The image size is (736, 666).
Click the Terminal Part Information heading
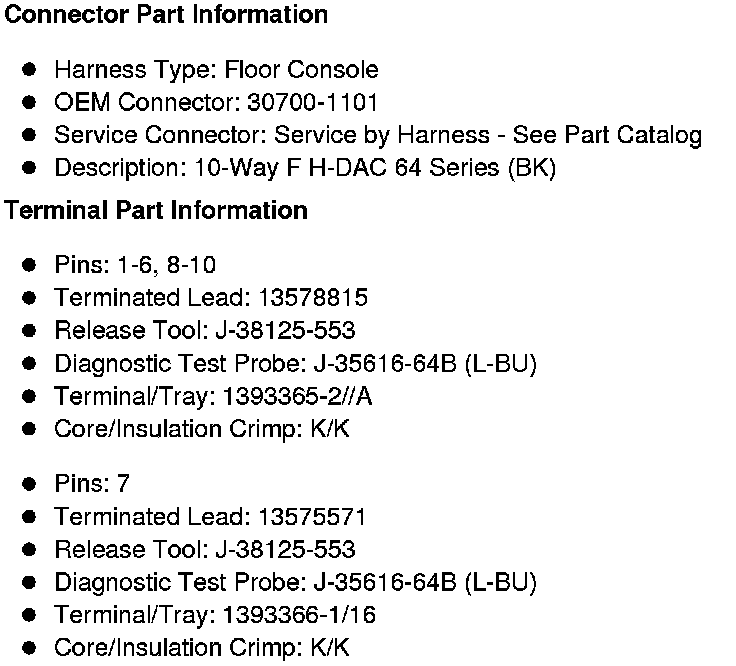click(x=156, y=211)
